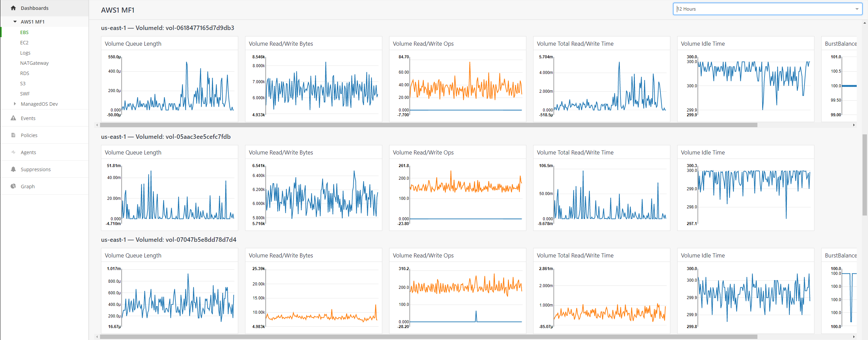The height and width of the screenshot is (340, 868).
Task: Go to the Suppressions section
Action: [44, 169]
